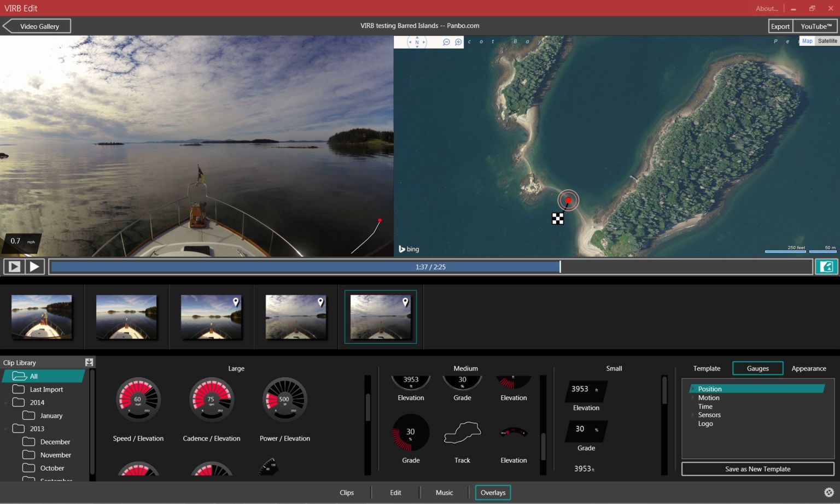Expand the Sensors gauge category
The image size is (840, 504).
click(x=693, y=415)
